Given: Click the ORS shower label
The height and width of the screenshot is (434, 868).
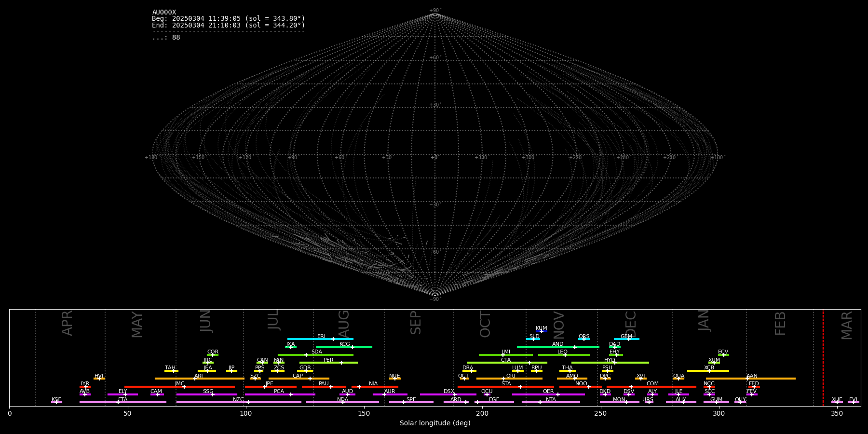Looking at the screenshot, I should click(x=583, y=337).
